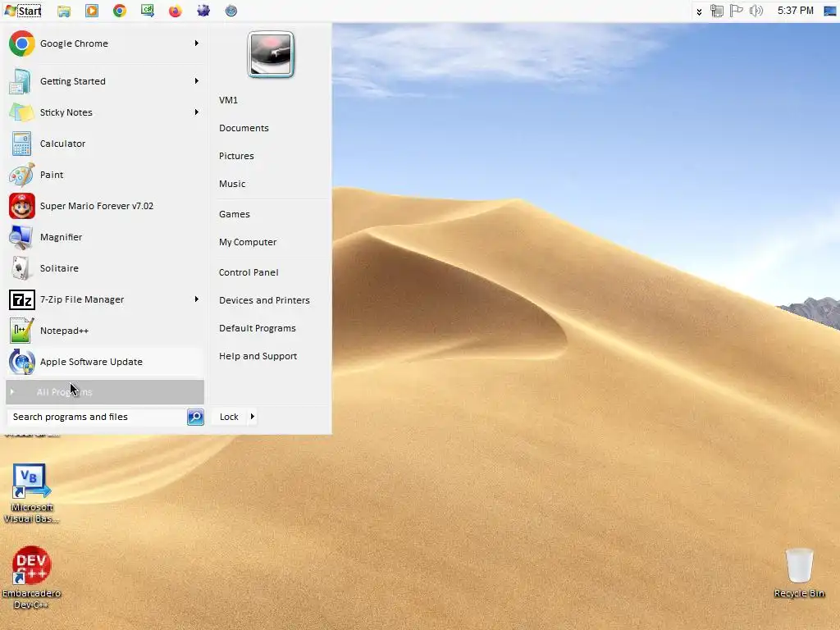Open Embarcadero Dev-C++ desktop shortcut
This screenshot has width=840, height=630.
pos(31,577)
